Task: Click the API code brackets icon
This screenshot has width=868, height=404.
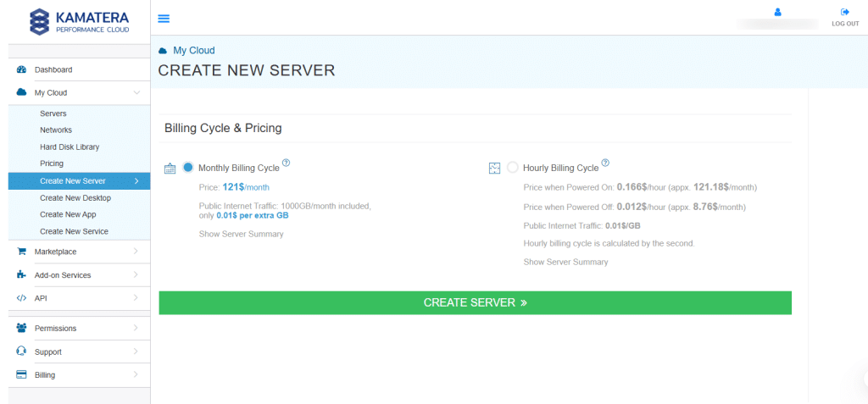Action: pos(21,298)
